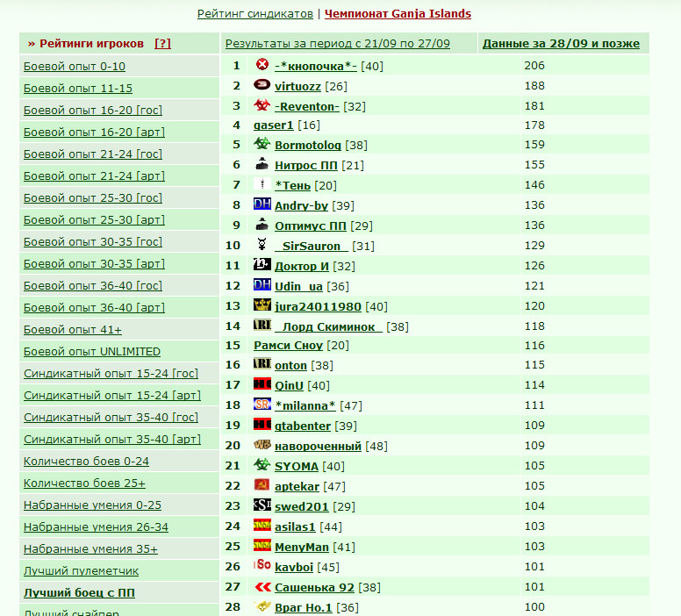
Task: Click the yellow-red icon next to MenyMan
Action: tap(262, 545)
